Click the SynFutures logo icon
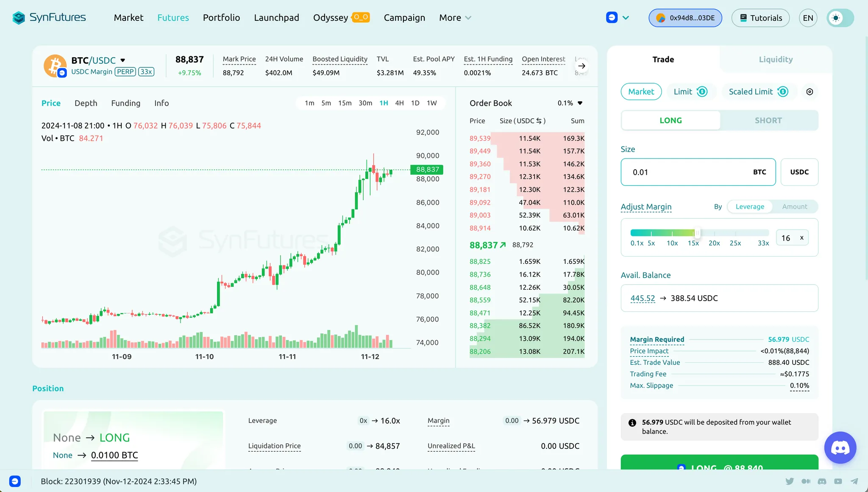868x492 pixels. 18,17
